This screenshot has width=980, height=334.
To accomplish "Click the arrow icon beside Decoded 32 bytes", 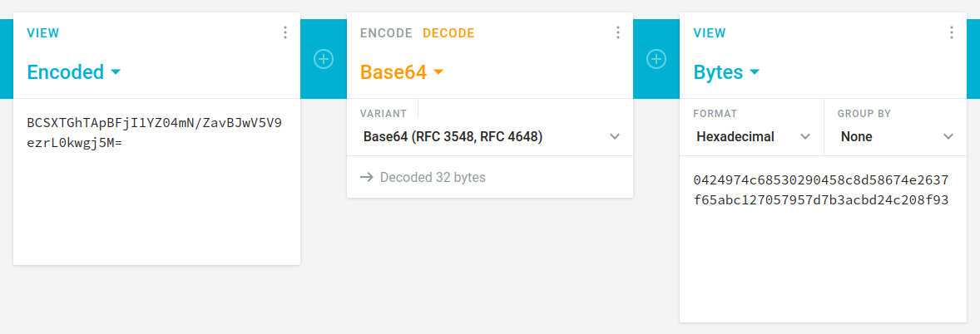I will click(366, 177).
